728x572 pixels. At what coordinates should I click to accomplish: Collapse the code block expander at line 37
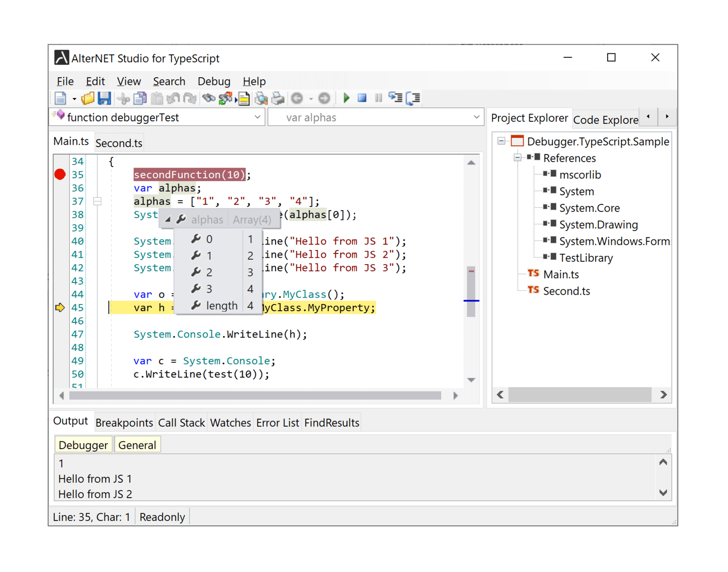[98, 201]
